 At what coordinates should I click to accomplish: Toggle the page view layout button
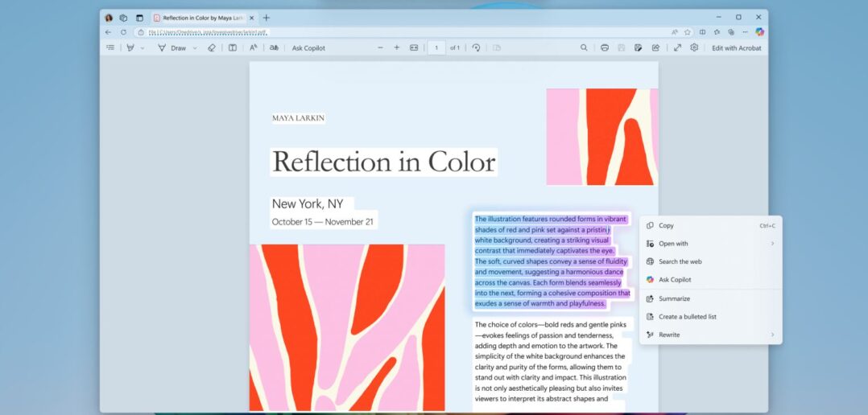(x=233, y=48)
